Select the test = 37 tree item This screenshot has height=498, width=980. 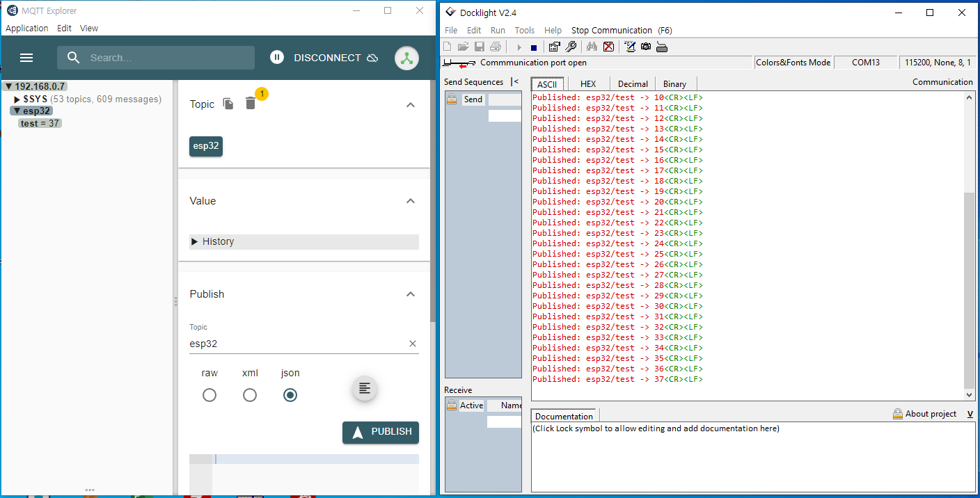point(40,123)
